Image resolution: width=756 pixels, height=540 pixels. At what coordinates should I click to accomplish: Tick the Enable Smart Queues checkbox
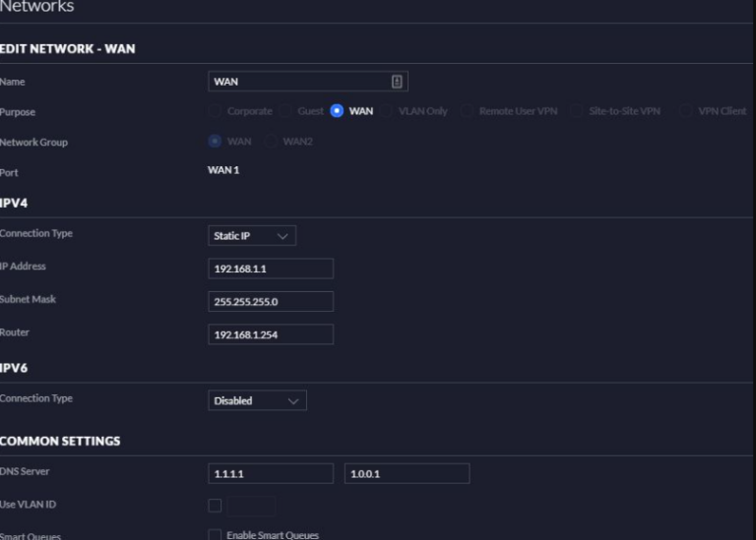(x=215, y=535)
